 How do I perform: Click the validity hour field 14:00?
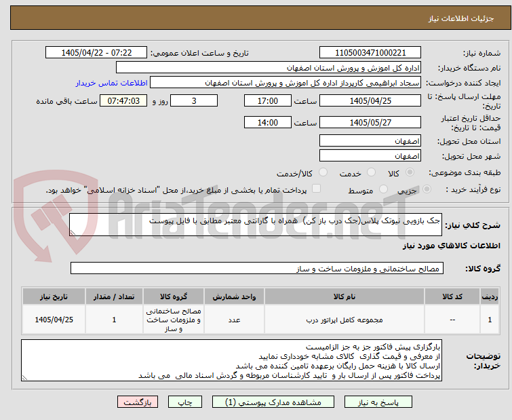pos(268,123)
